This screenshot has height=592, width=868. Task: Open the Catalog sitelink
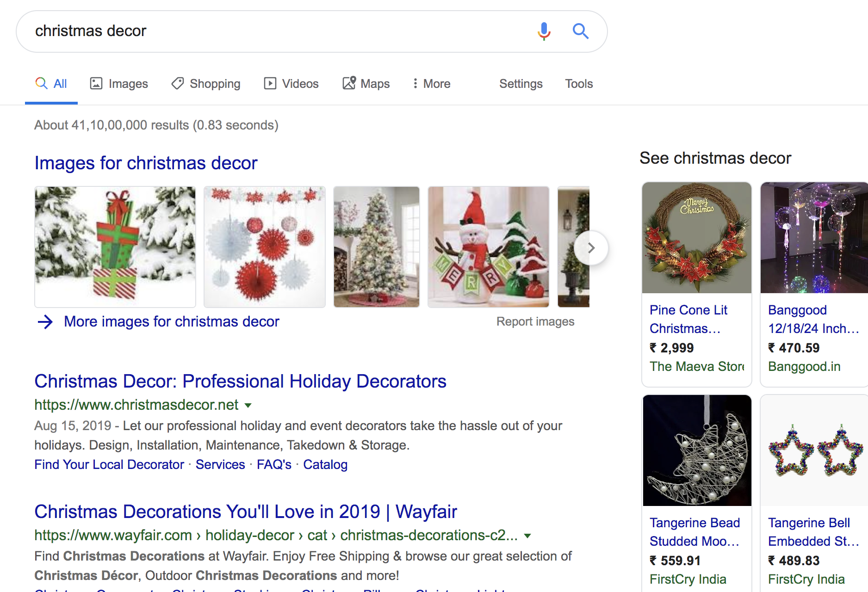(325, 464)
